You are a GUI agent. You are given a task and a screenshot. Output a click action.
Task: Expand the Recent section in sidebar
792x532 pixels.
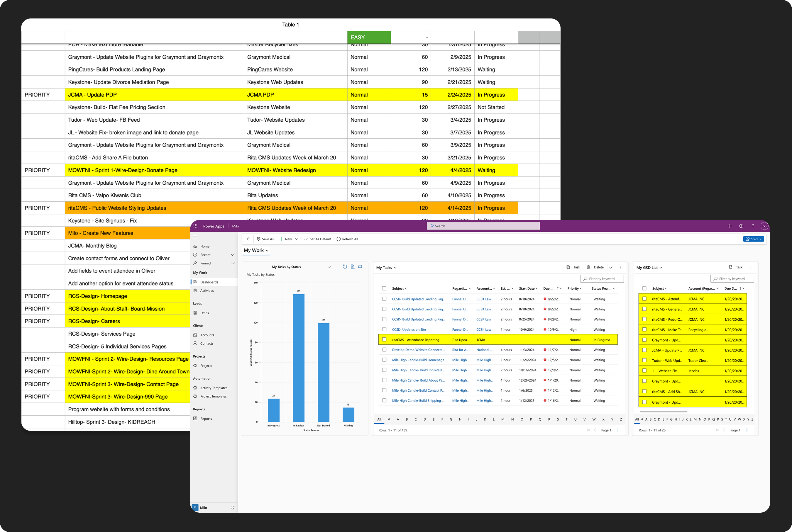[x=233, y=255]
